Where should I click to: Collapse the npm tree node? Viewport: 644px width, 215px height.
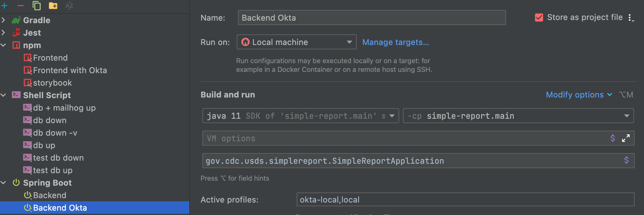pyautogui.click(x=3, y=45)
